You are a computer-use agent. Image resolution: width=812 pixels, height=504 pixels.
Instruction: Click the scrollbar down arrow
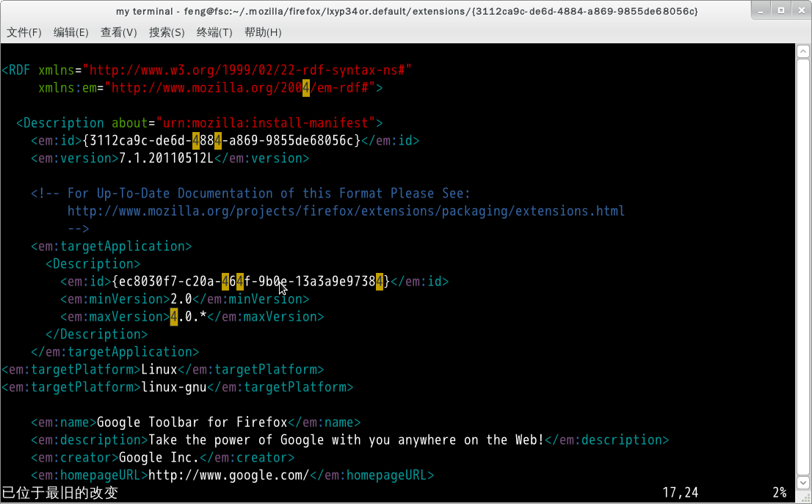[802, 483]
